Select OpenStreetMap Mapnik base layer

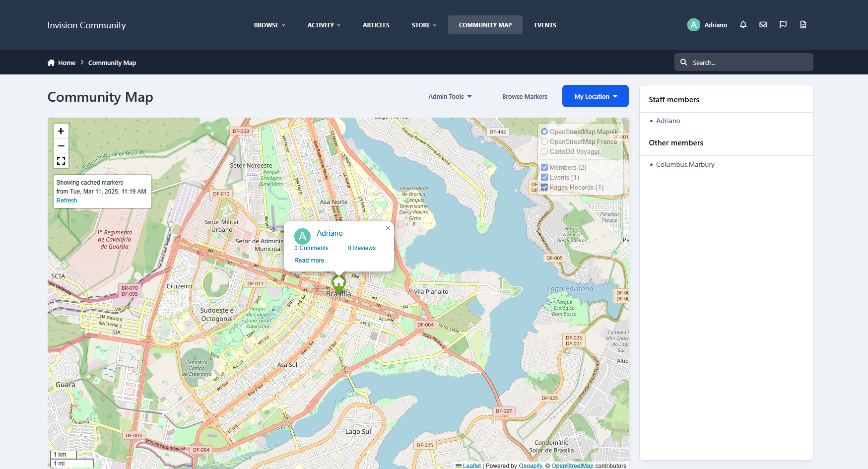pos(544,132)
